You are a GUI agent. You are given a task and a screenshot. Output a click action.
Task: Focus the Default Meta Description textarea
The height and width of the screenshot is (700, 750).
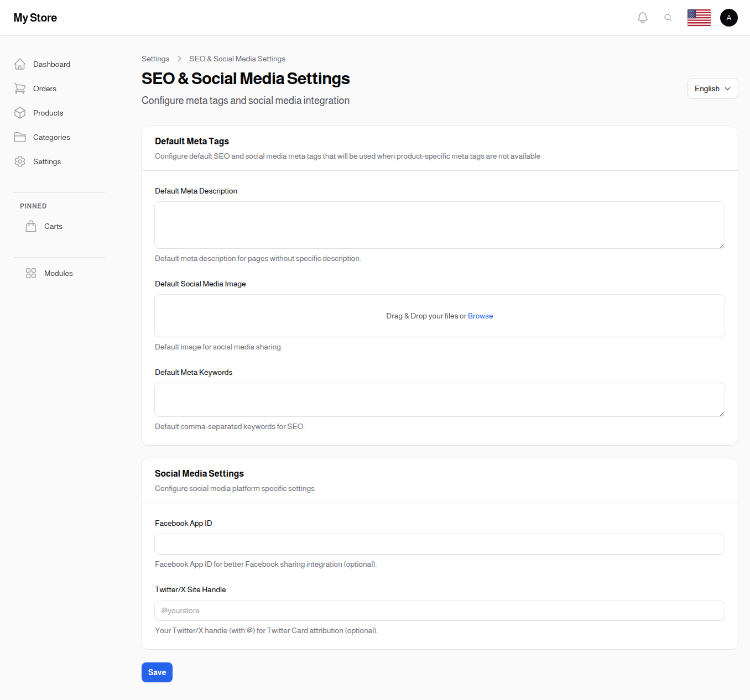439,224
